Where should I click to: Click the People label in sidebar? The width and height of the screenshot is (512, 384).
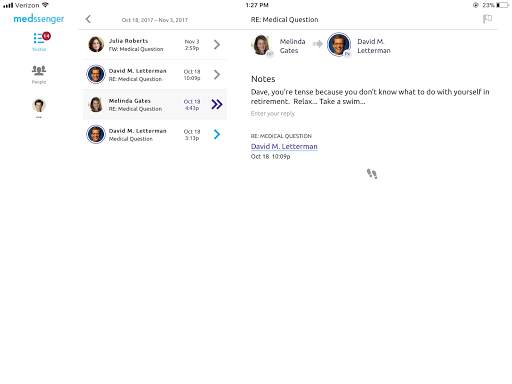(39, 82)
